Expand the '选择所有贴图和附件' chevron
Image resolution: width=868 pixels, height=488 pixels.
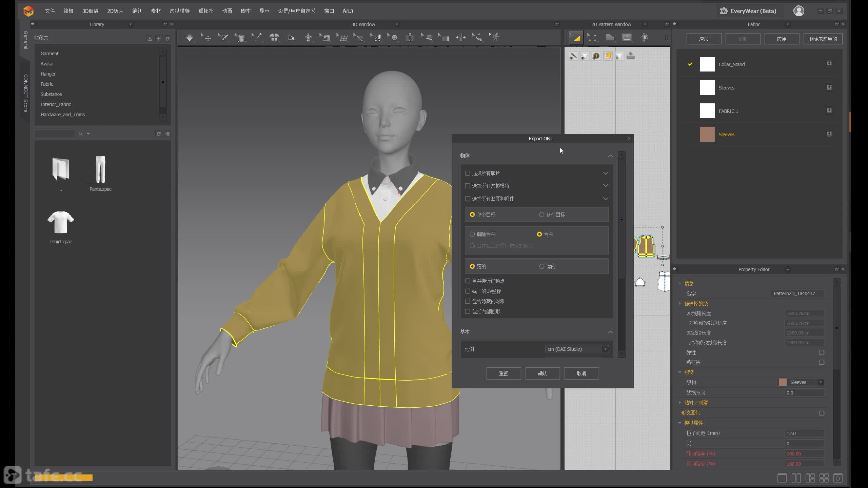(606, 199)
